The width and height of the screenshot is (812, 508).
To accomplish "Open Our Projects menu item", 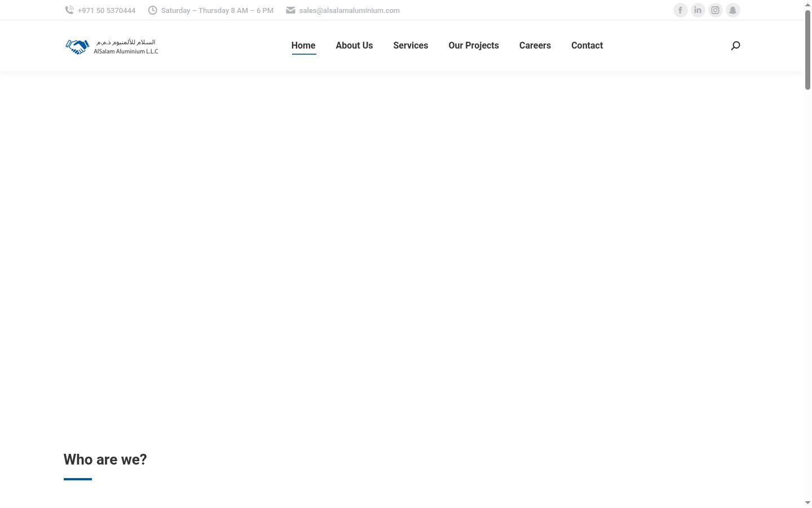I will pyautogui.click(x=474, y=46).
